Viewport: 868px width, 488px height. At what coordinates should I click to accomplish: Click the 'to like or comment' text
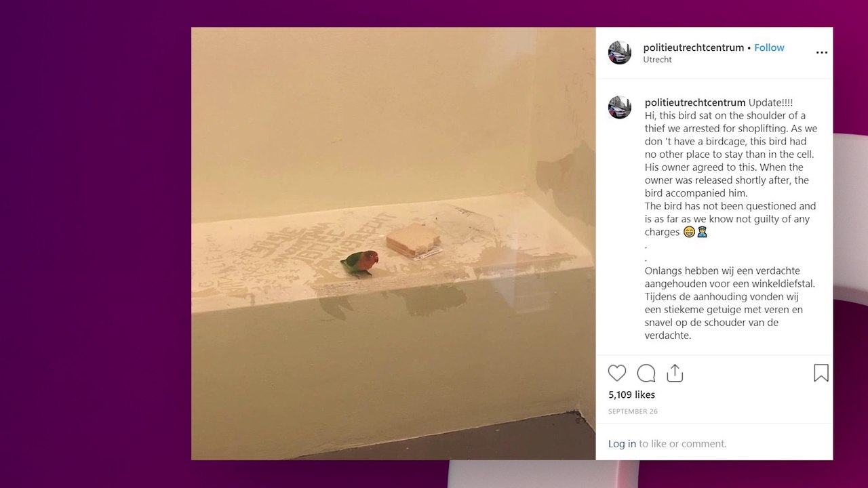coord(682,444)
